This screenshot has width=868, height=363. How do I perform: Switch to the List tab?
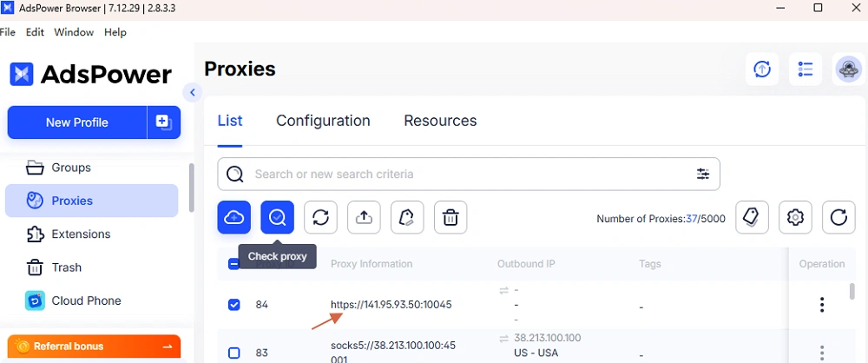click(x=230, y=121)
